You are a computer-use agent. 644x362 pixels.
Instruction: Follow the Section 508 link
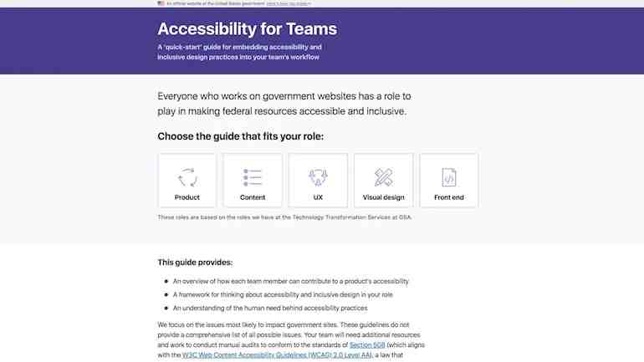pyautogui.click(x=367, y=344)
